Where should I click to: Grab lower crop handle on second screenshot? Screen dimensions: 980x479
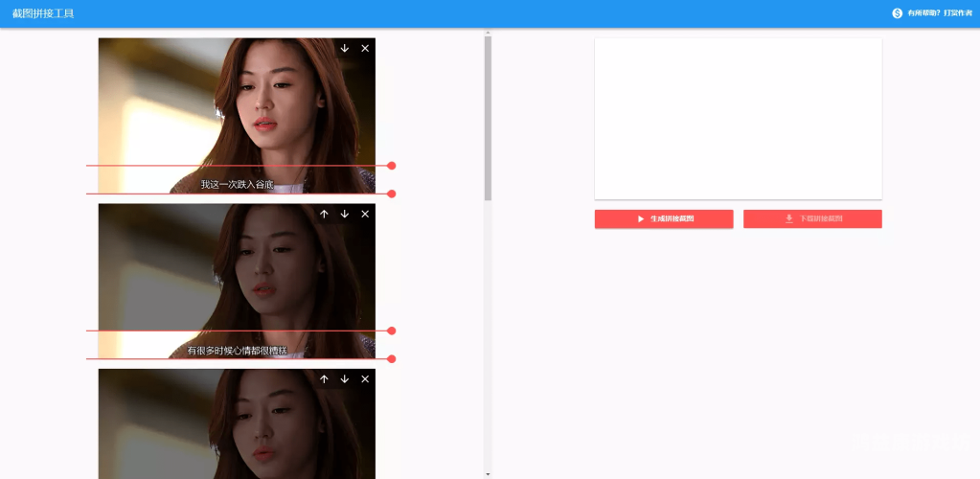pos(392,358)
